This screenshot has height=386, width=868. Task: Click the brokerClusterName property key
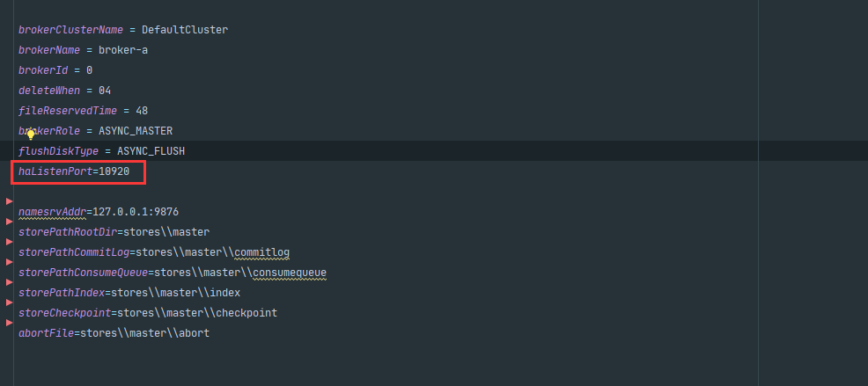click(x=71, y=30)
